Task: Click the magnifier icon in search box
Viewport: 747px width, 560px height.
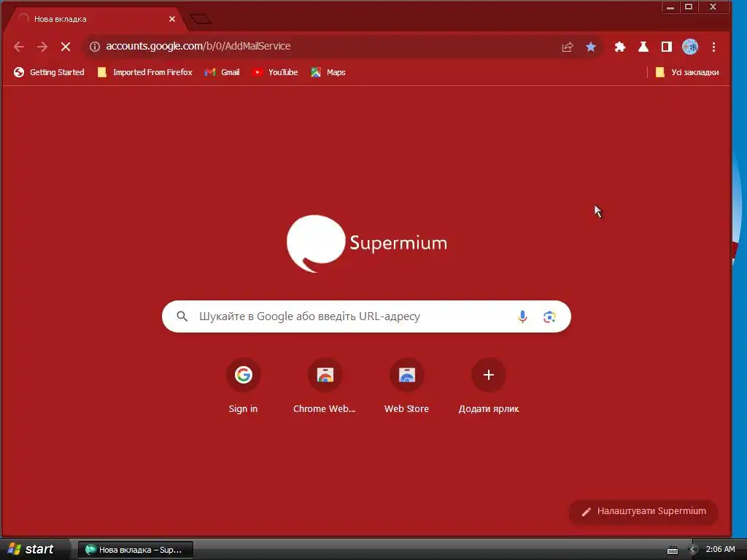Action: click(182, 316)
